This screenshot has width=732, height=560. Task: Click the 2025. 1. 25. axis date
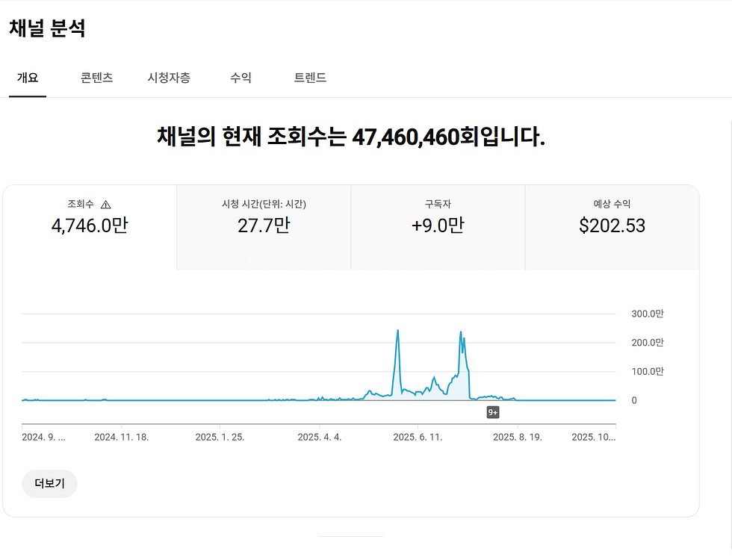[219, 438]
